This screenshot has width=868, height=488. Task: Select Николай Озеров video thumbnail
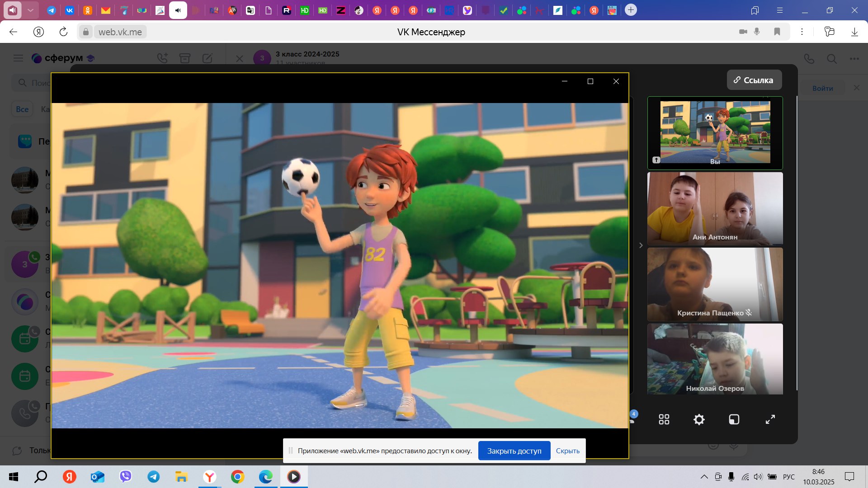point(715,359)
